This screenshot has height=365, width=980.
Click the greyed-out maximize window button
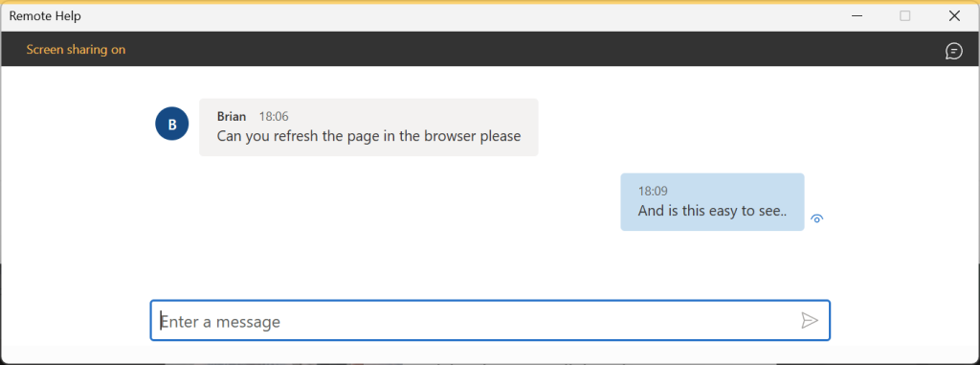tap(905, 16)
